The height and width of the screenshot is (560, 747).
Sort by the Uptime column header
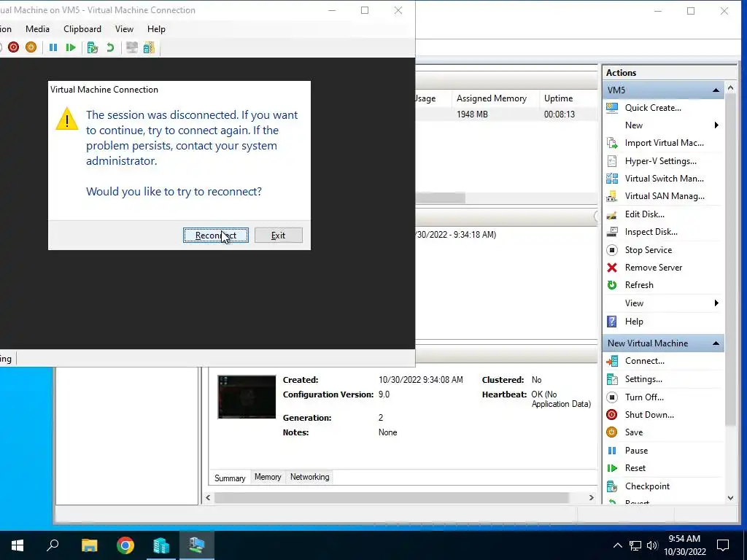(x=568, y=98)
